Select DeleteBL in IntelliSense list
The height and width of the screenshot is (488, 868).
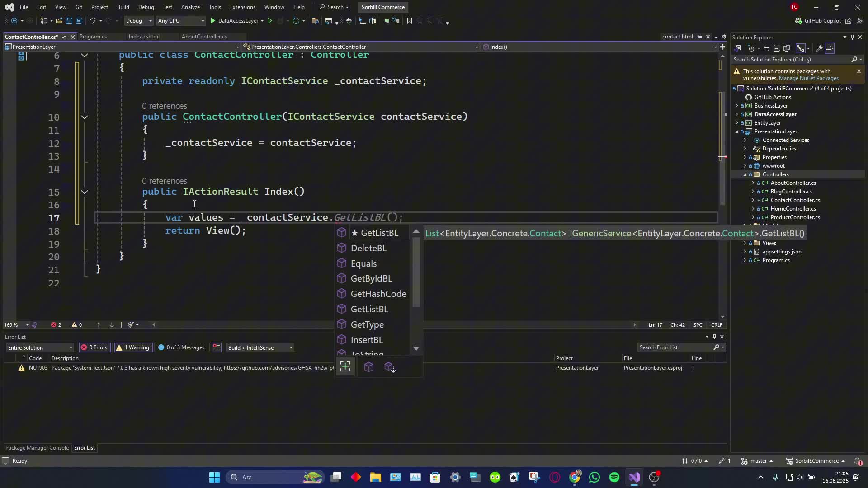(x=368, y=248)
